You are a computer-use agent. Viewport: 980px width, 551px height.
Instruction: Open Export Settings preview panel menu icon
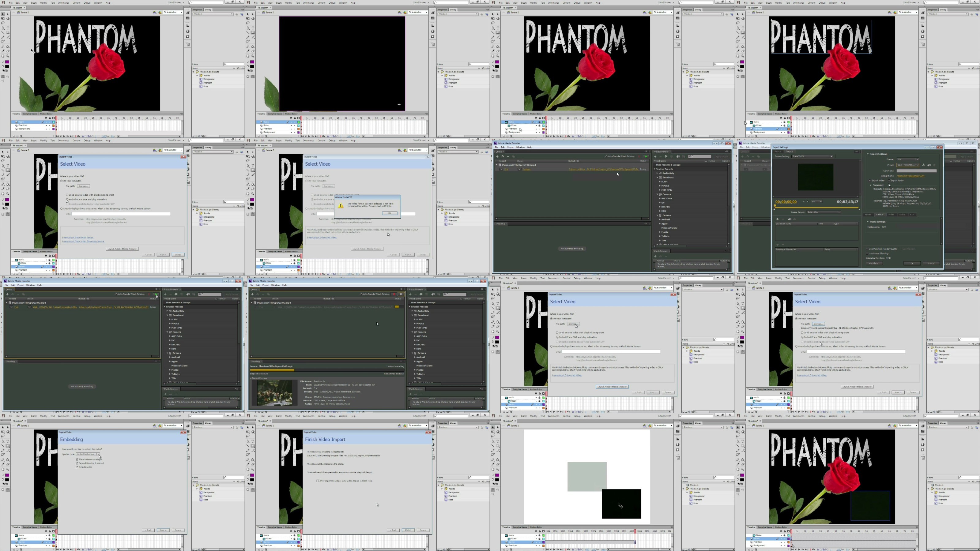857,151
